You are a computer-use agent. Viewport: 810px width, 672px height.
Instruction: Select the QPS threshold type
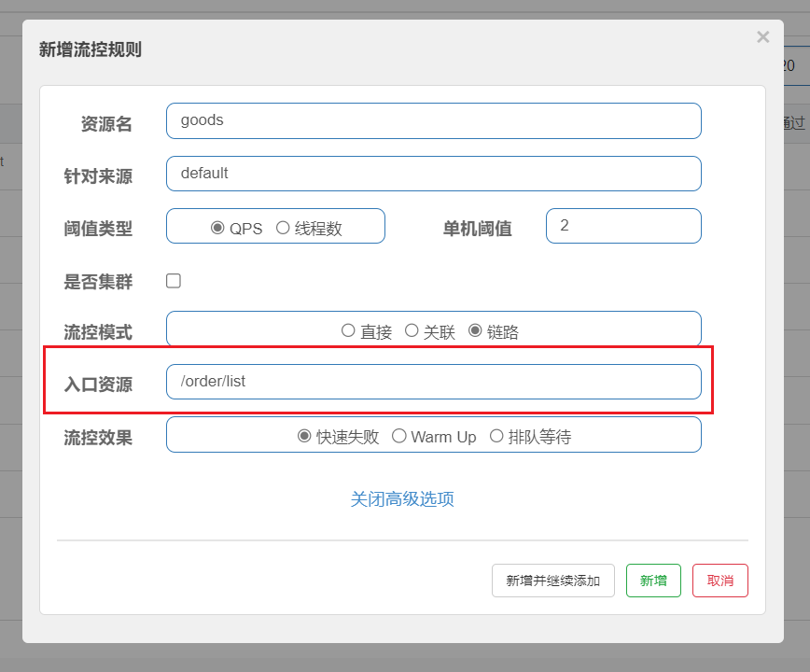point(218,228)
